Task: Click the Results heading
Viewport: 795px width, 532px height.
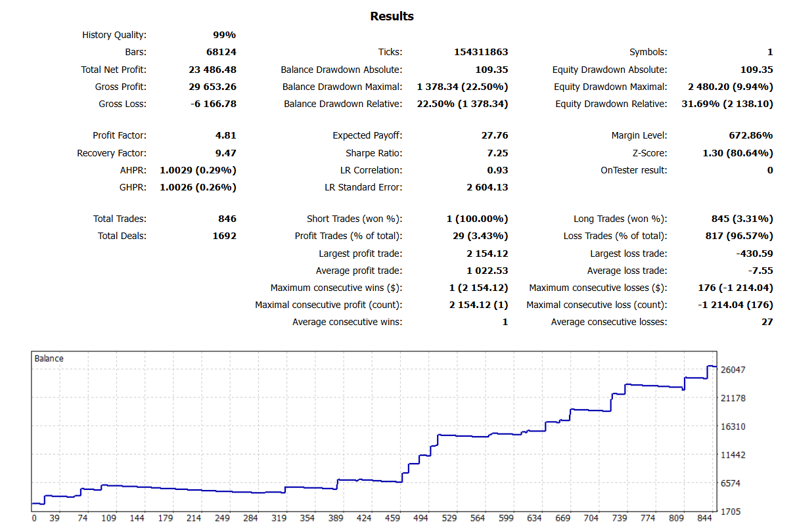Action: click(x=392, y=16)
